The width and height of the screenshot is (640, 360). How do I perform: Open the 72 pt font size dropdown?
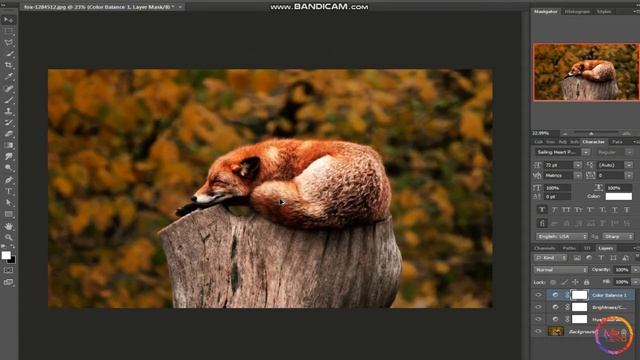coord(578,165)
